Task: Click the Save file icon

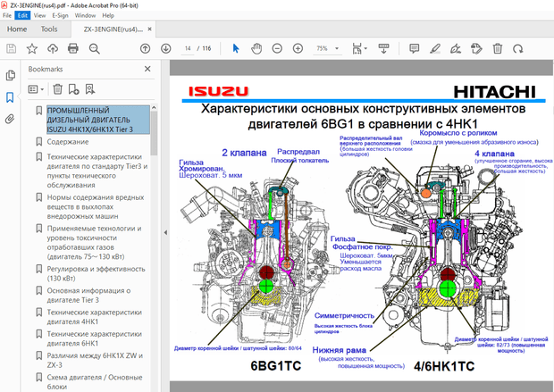Action: 12,48
